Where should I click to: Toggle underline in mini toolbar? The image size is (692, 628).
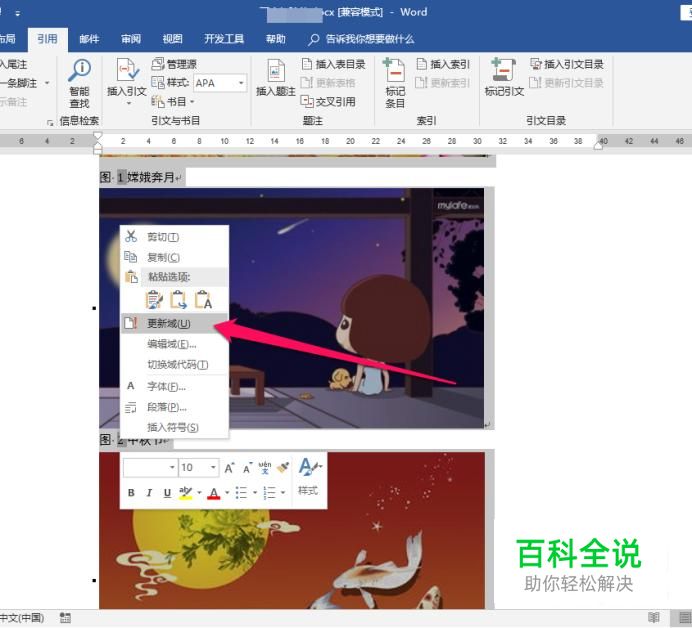[167, 493]
